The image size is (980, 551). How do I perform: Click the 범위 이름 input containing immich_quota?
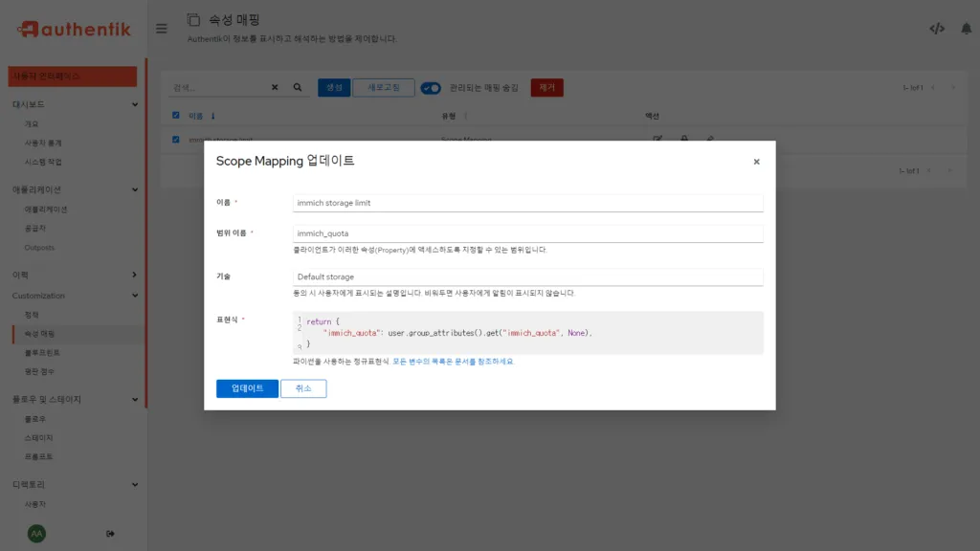point(526,232)
